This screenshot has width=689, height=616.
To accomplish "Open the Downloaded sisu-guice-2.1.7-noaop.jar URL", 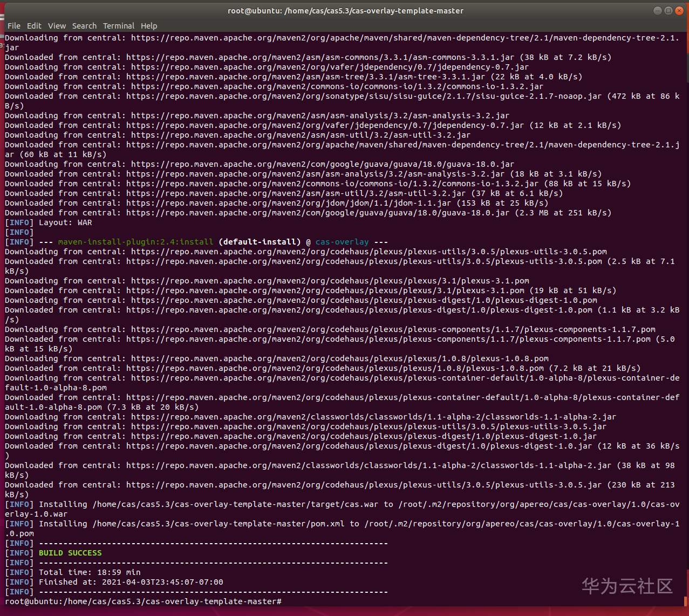I will point(364,96).
